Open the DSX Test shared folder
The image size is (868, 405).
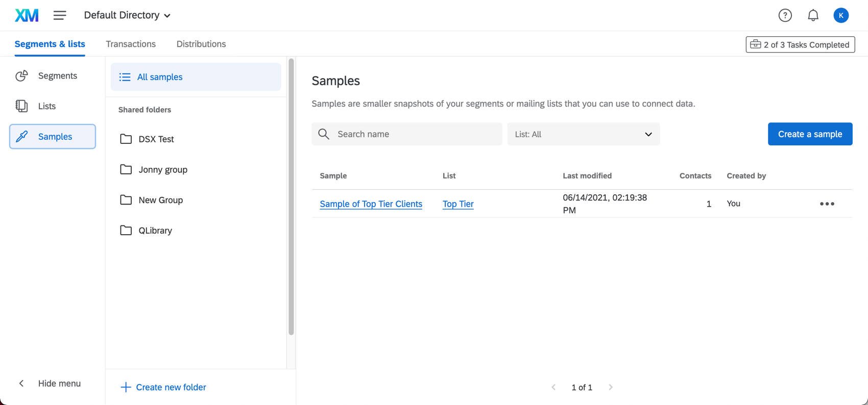(156, 139)
